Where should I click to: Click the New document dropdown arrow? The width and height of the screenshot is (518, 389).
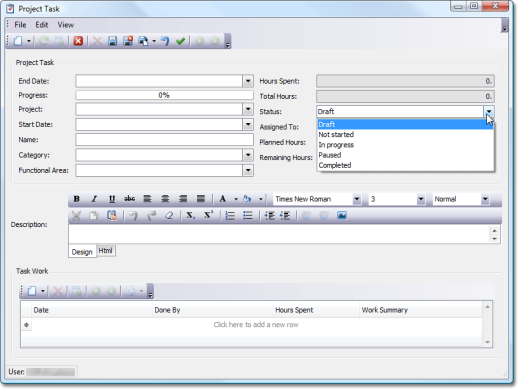[29, 41]
